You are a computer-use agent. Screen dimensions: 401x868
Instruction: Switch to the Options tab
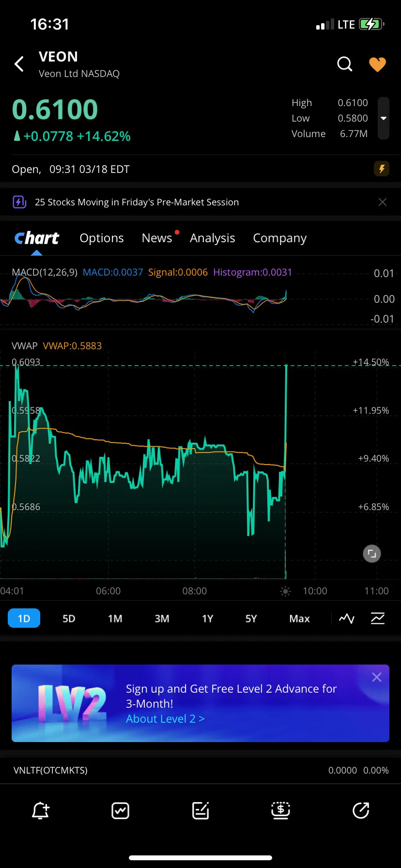102,238
